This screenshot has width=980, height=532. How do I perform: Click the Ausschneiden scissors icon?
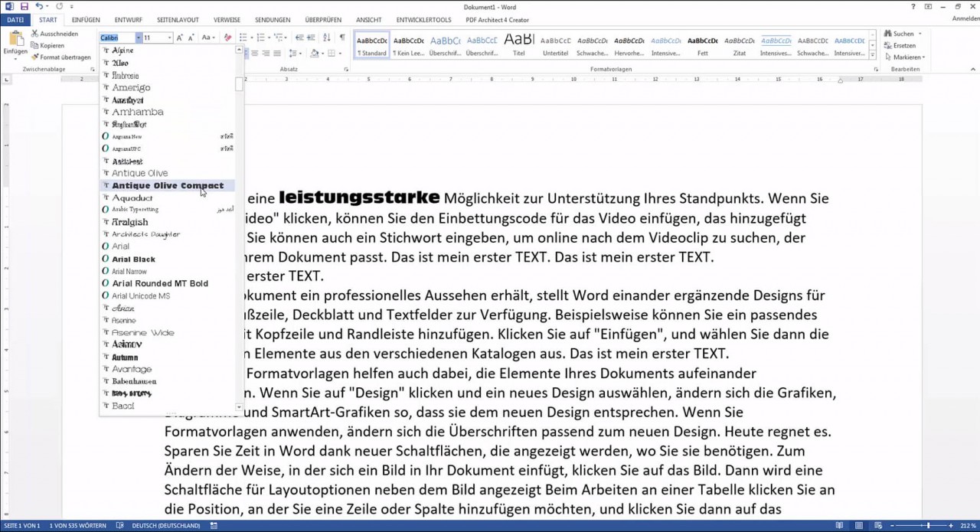(35, 34)
